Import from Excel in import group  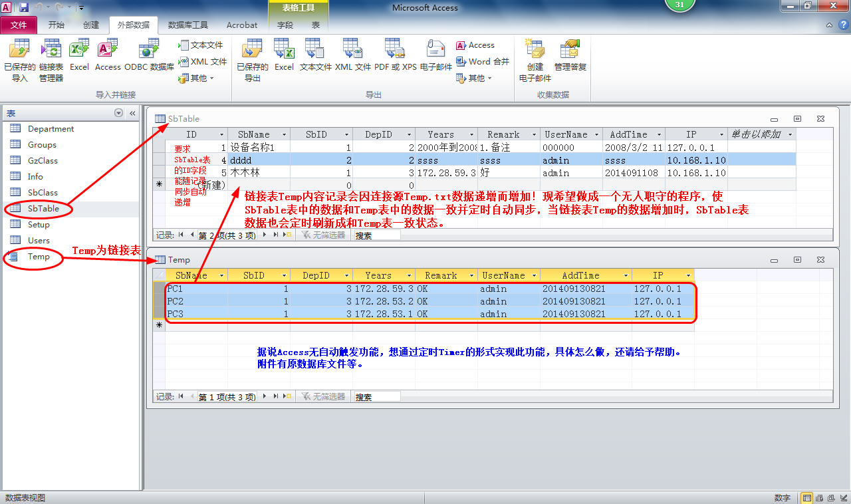click(x=79, y=55)
